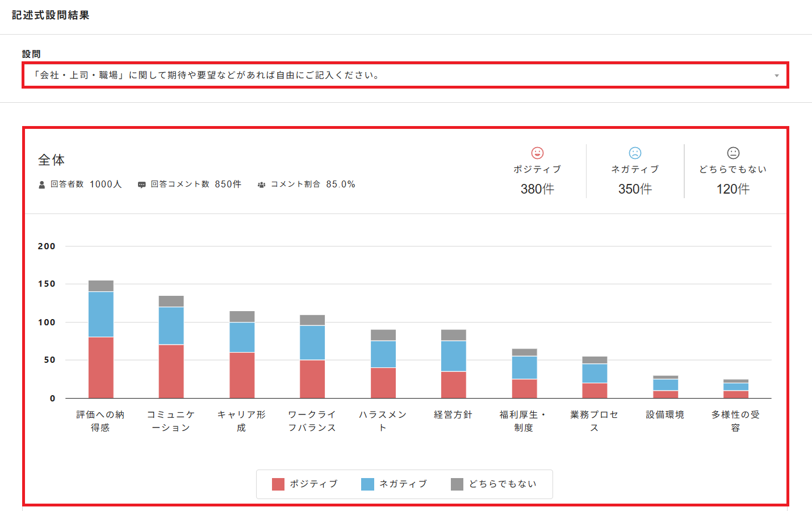Click the red segment of the 評価への納得感 bar
Image resolution: width=812 pixels, height=511 pixels.
(x=101, y=367)
